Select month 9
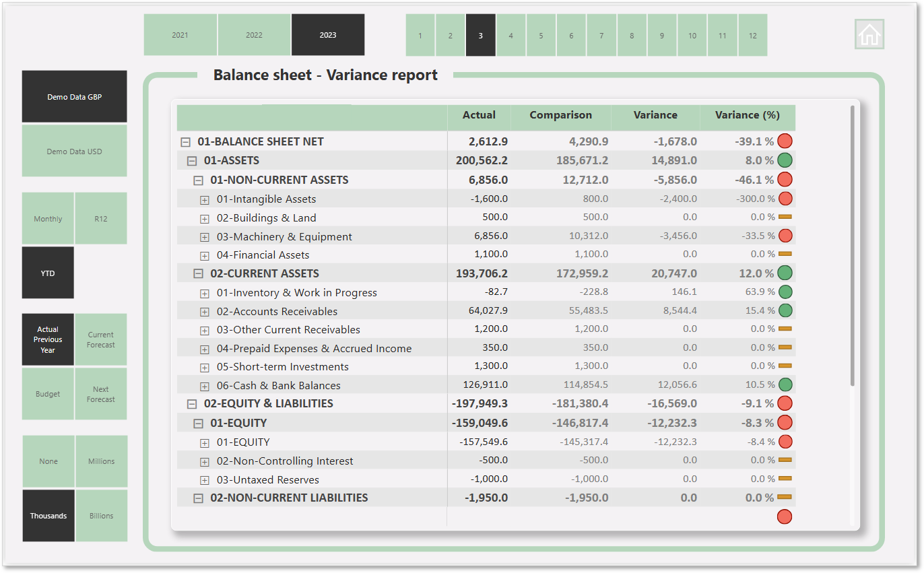The image size is (924, 573). (x=662, y=35)
